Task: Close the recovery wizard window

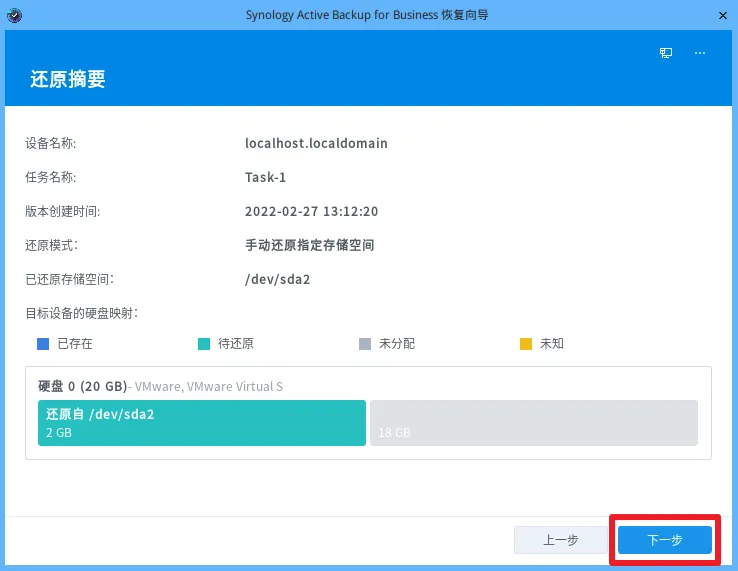Action: pos(723,16)
